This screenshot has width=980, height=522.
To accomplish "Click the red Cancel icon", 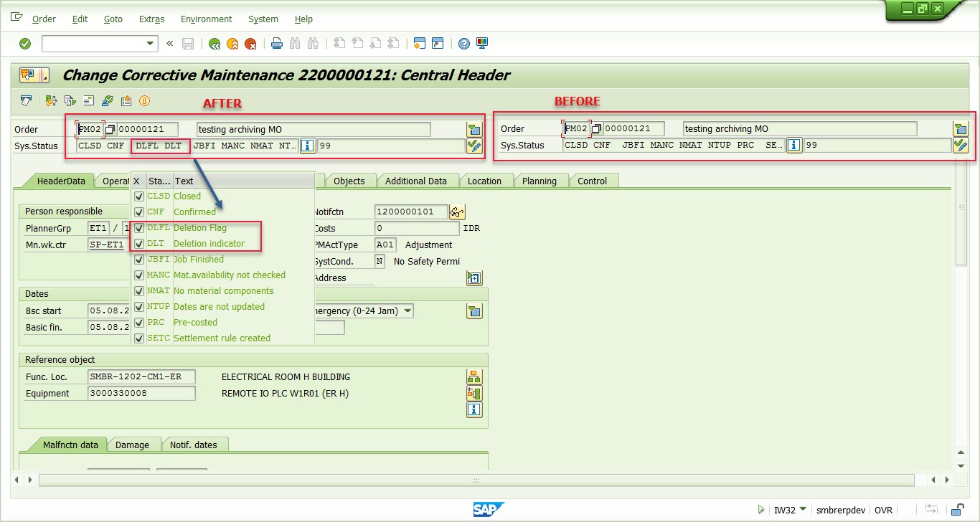I will click(250, 44).
